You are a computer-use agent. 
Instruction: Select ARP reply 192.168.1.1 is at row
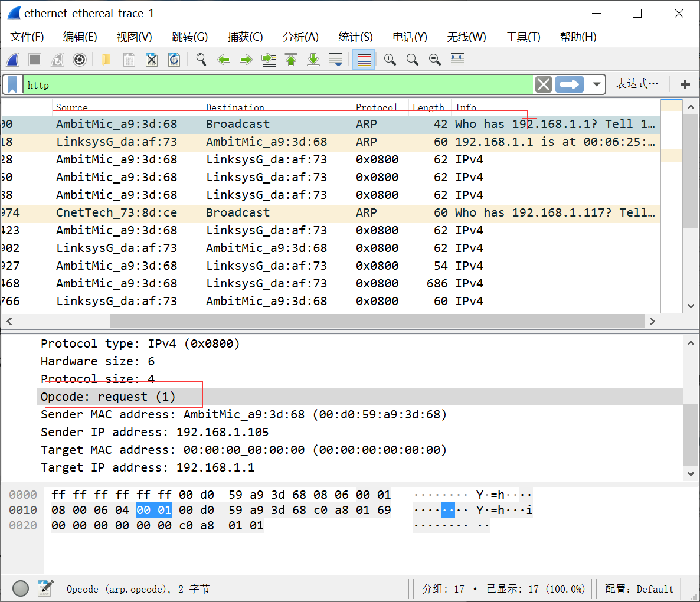point(331,142)
